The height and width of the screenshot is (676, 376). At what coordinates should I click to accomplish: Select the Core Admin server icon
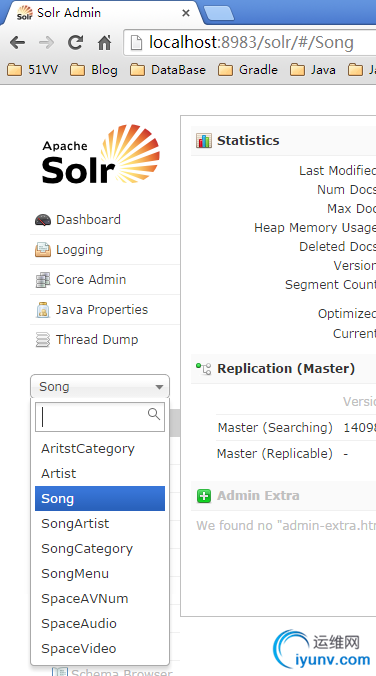point(43,280)
